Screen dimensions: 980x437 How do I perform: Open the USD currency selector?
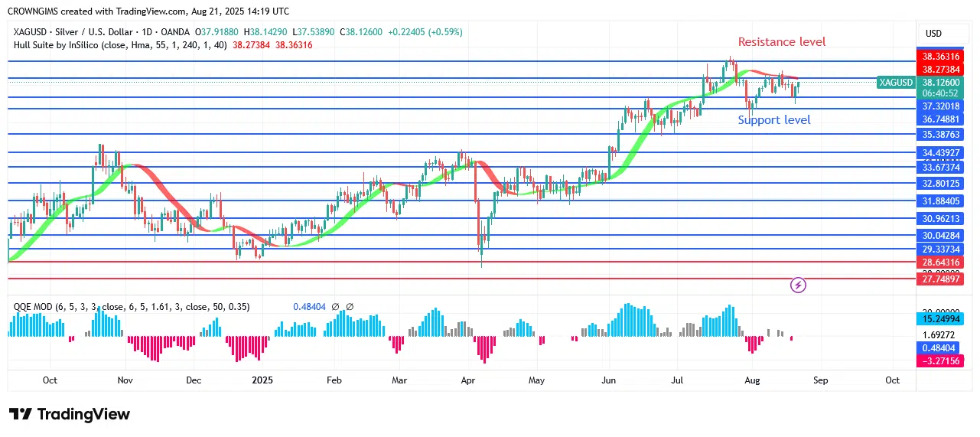[933, 34]
